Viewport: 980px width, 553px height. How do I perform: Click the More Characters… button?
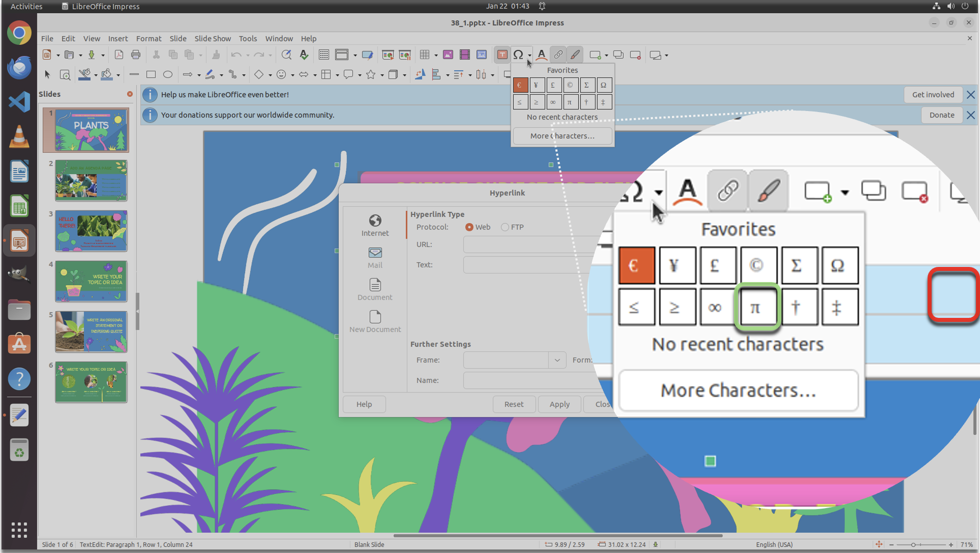(562, 136)
